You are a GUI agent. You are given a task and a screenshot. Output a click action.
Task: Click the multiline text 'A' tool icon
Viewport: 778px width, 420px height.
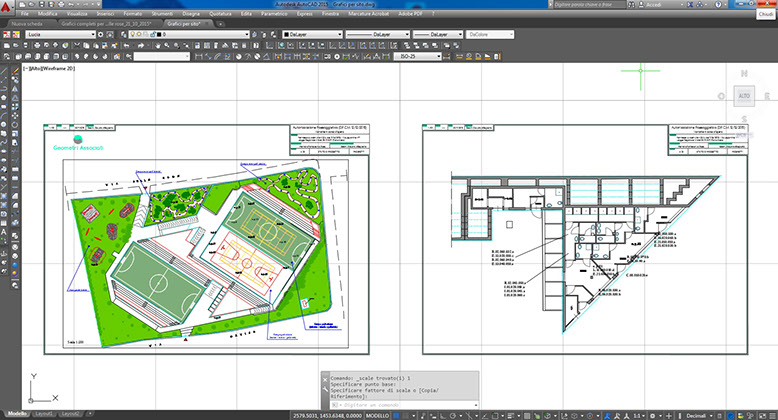(x=4, y=232)
